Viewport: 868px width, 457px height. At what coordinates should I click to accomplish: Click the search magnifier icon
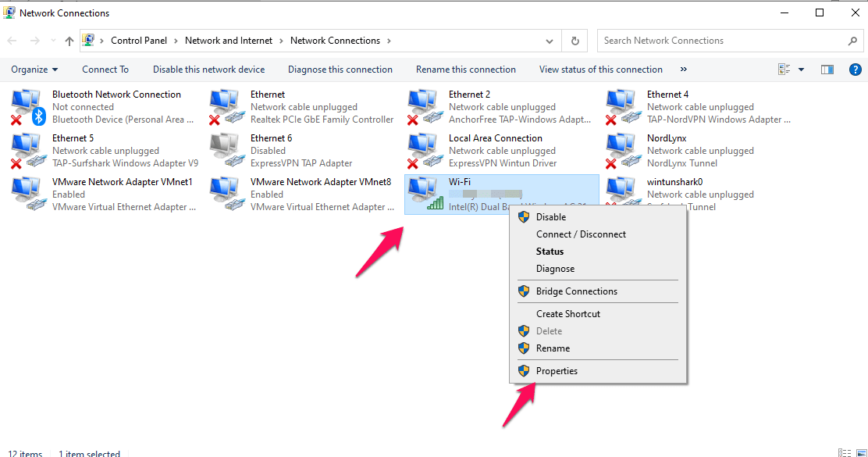point(852,41)
